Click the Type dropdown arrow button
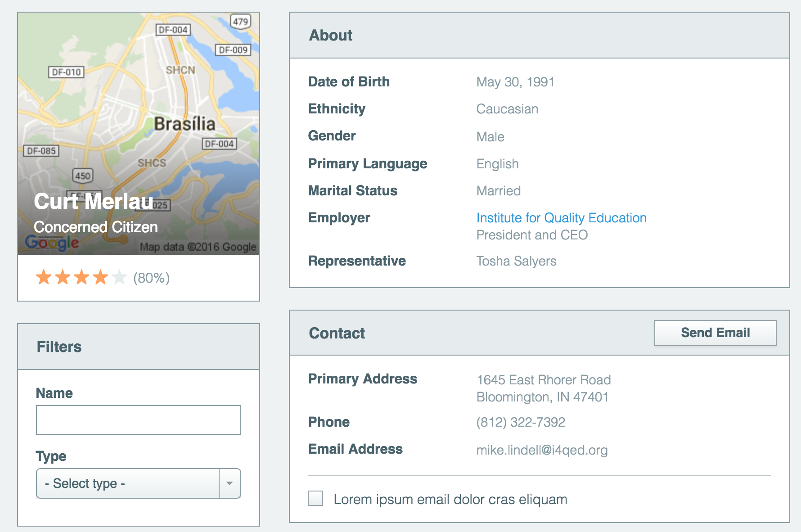Screen dimensions: 801x532 229,483
